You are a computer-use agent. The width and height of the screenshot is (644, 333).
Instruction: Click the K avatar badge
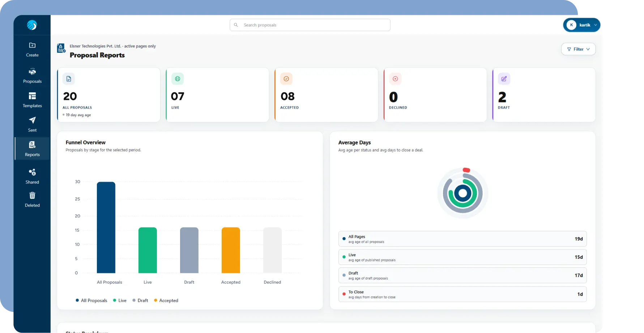pyautogui.click(x=571, y=25)
